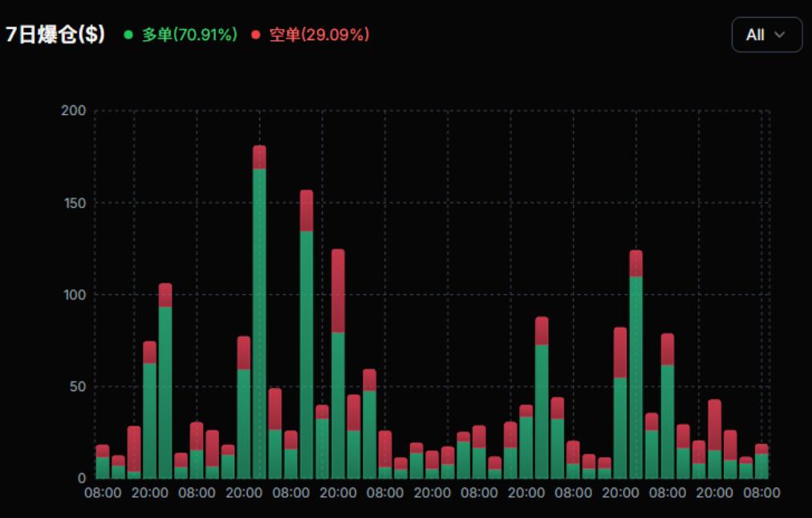Image resolution: width=812 pixels, height=518 pixels.
Task: Toggle the 空单(29.09%) legend series
Action: coord(319,35)
